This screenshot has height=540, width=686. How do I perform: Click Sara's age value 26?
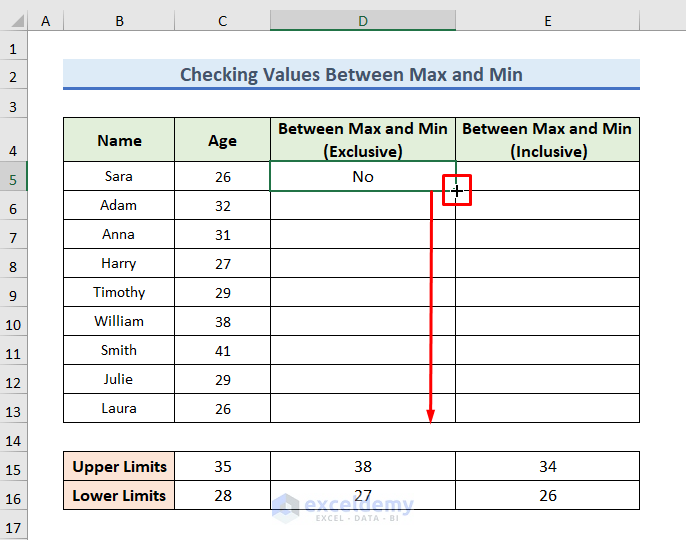222,176
